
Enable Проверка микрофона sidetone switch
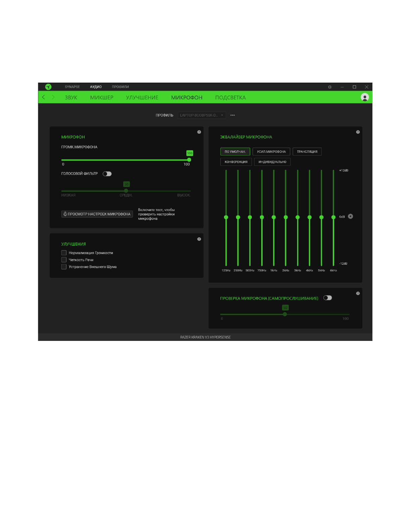328,298
